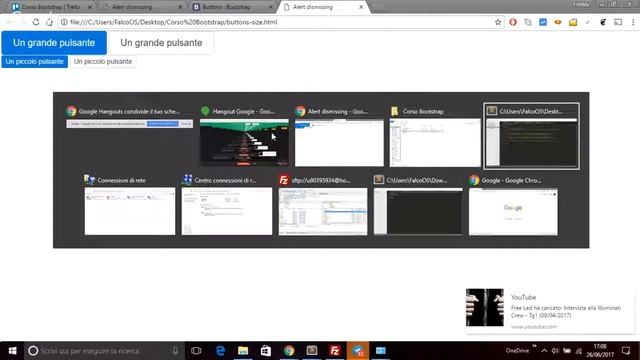
Task: Click the YouTube notification toast
Action: [x=550, y=311]
